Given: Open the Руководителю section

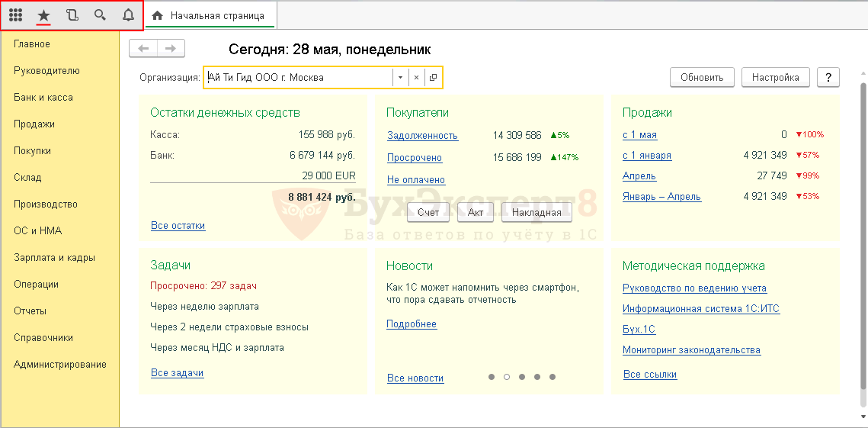Looking at the screenshot, I should [47, 70].
